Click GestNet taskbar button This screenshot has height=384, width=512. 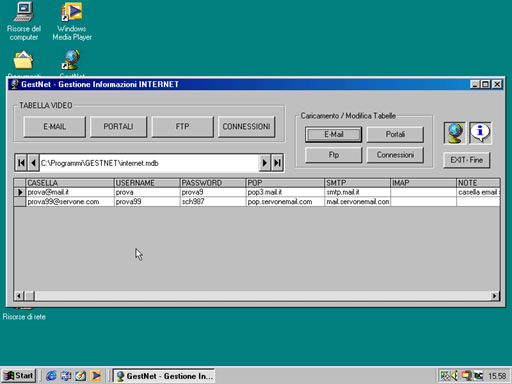pos(164,376)
